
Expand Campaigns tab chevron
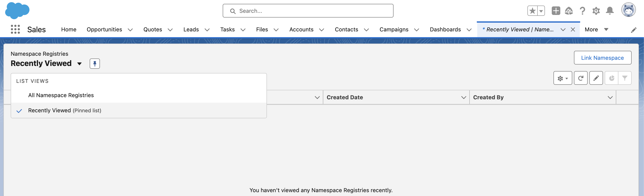[x=417, y=30]
